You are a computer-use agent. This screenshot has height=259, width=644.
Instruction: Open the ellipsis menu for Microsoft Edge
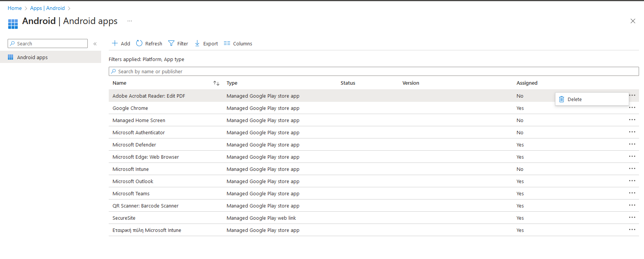point(632,156)
